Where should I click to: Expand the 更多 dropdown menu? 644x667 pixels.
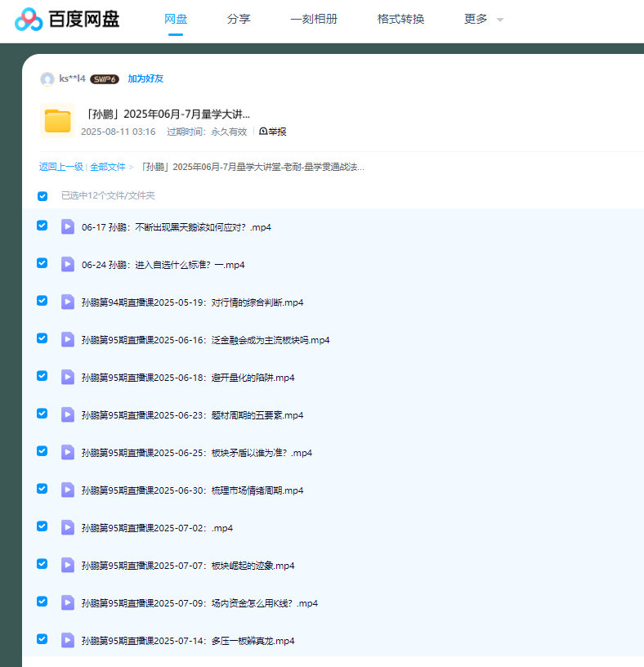[x=484, y=19]
